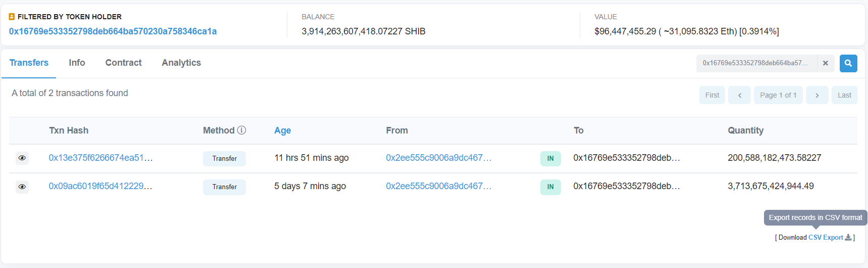The width and height of the screenshot is (868, 268).
Task: Open the Contract tab
Action: click(x=123, y=63)
